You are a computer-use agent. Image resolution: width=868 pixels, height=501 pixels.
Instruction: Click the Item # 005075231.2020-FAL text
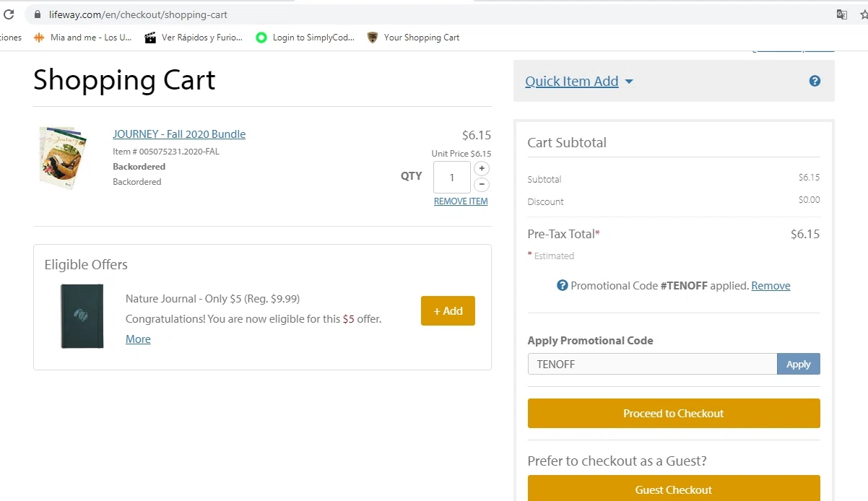[166, 152]
